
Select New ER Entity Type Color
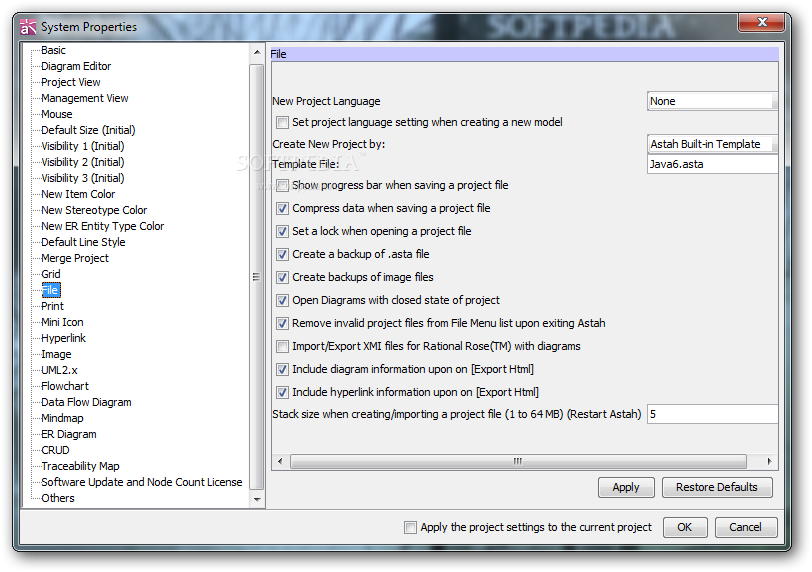click(x=103, y=226)
